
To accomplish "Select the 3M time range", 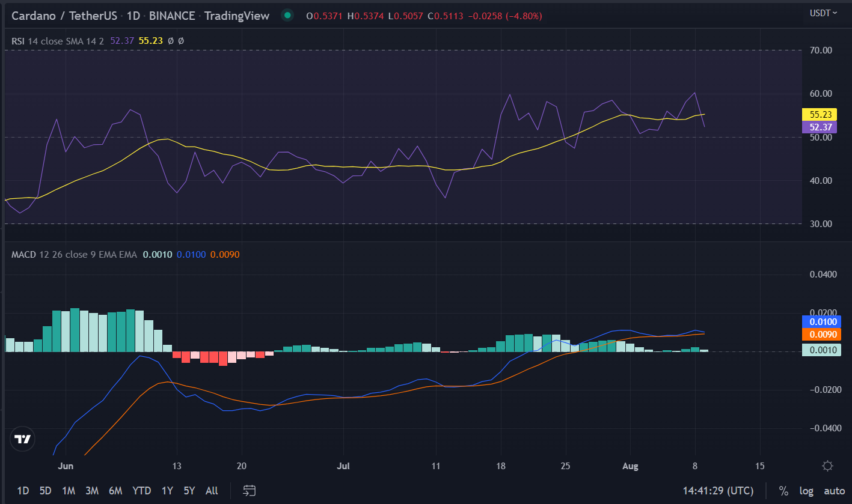I will pyautogui.click(x=92, y=490).
